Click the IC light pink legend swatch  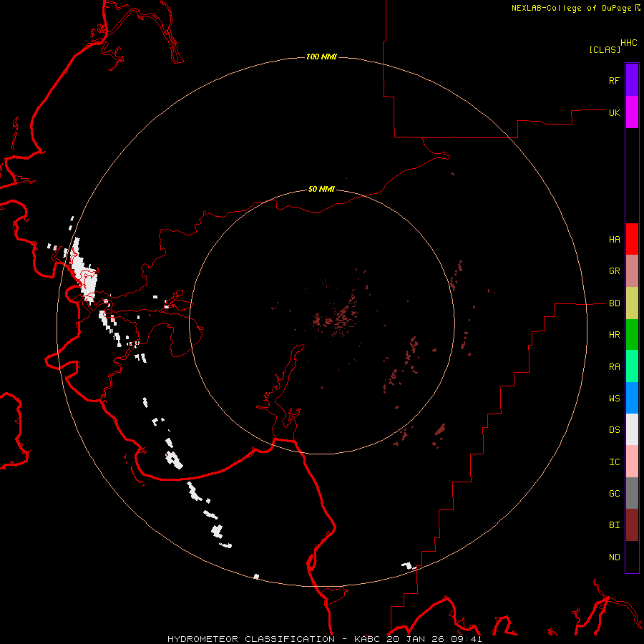coord(632,462)
